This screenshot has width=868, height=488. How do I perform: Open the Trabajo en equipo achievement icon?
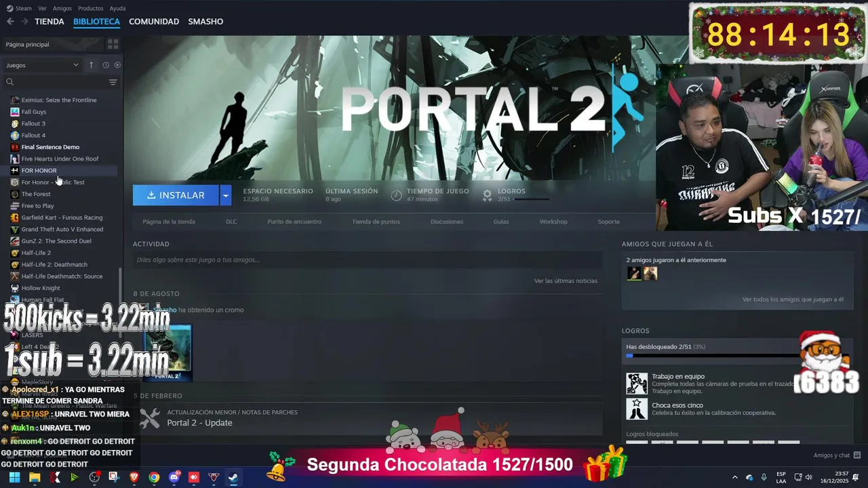coord(637,384)
